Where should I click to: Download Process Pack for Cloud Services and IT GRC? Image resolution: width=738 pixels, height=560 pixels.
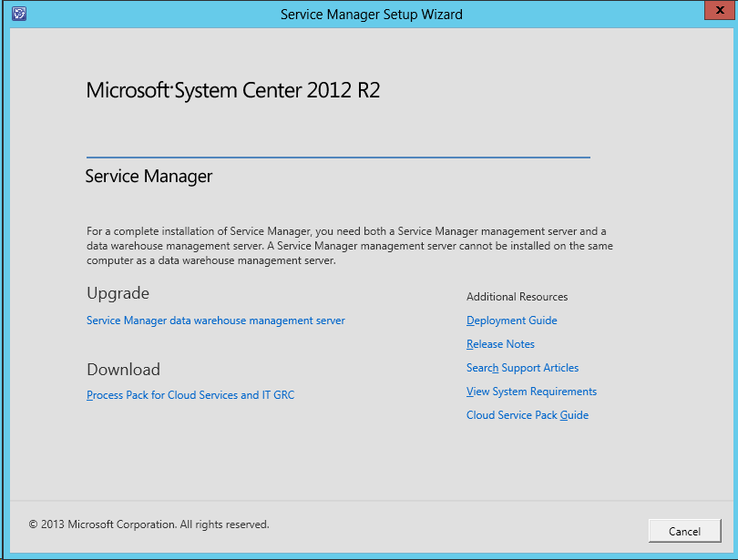tap(190, 395)
